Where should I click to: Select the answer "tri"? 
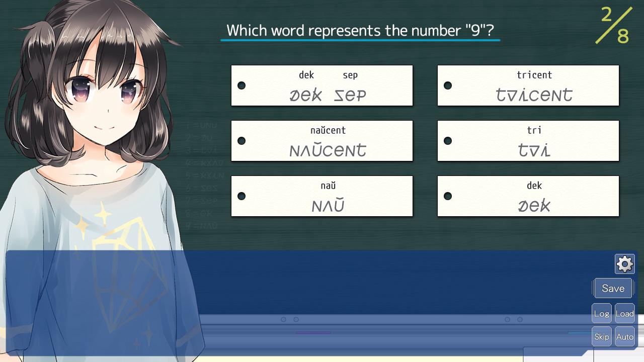pyautogui.click(x=528, y=141)
